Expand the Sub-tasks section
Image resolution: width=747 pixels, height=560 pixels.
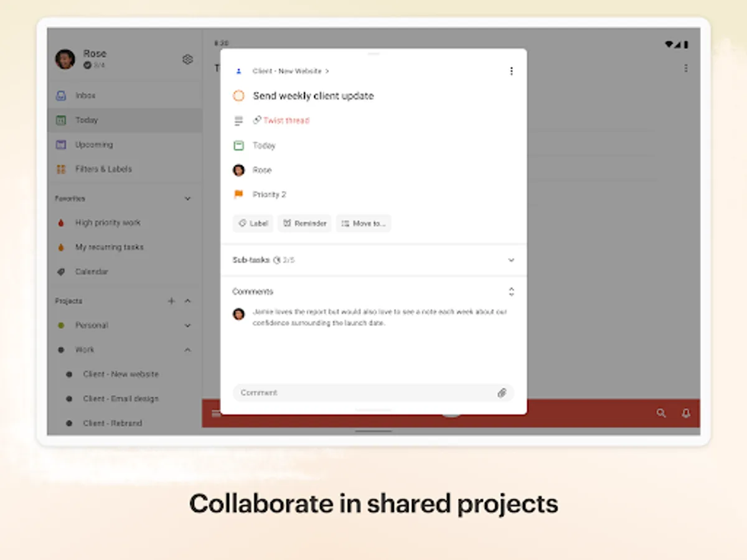pos(511,260)
